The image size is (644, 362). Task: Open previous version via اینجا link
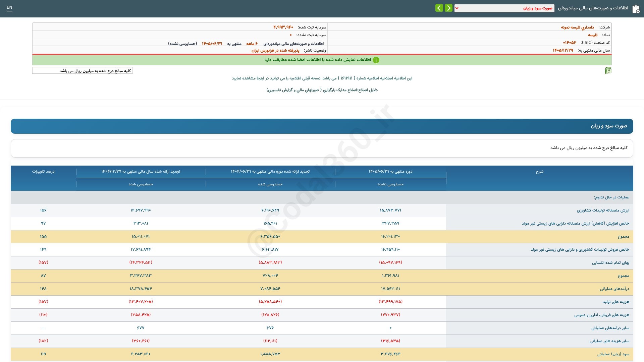pos(260,78)
